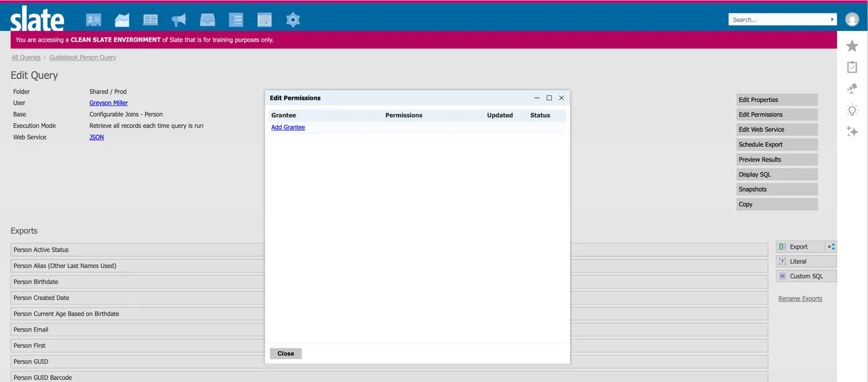Select Person Current Age Based on Birthdate row

pos(389,314)
